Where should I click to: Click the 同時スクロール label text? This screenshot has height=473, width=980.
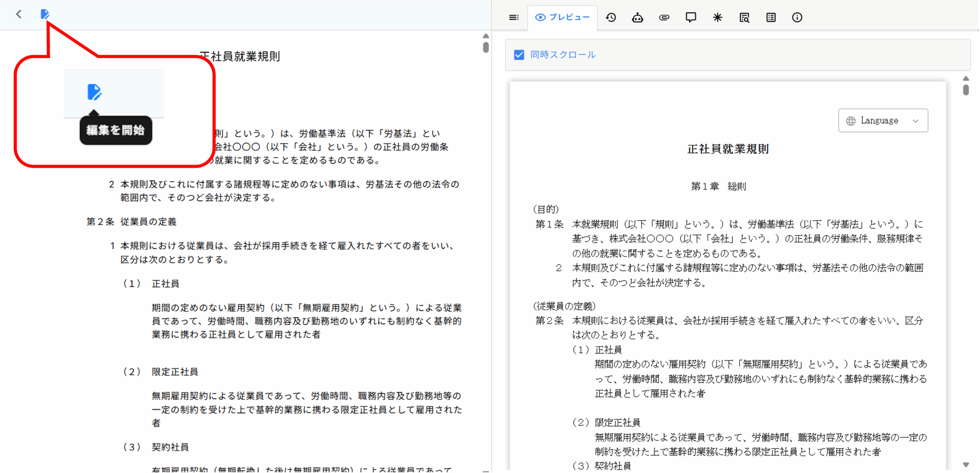[x=563, y=55]
